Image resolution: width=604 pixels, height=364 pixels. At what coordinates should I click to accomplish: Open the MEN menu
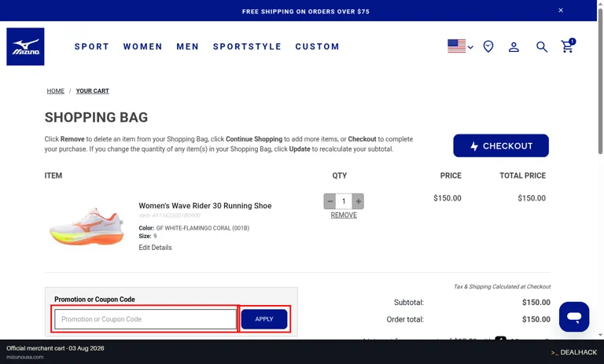pos(188,46)
